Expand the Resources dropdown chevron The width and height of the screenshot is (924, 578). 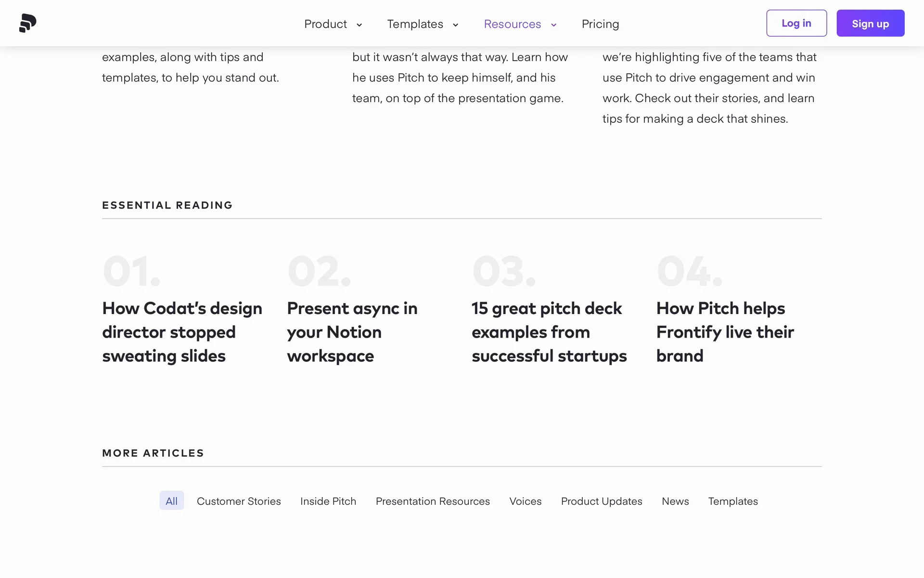(x=553, y=25)
